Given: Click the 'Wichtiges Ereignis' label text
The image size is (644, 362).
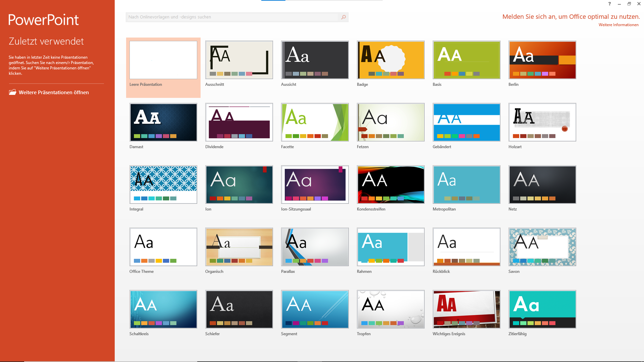Looking at the screenshot, I should tap(449, 334).
